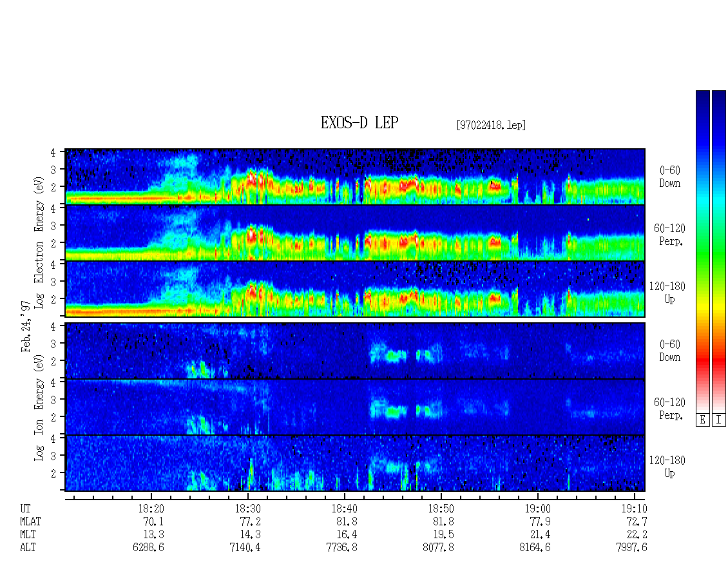Click the ion 120-180 Up pitch-angle label

coord(667,467)
